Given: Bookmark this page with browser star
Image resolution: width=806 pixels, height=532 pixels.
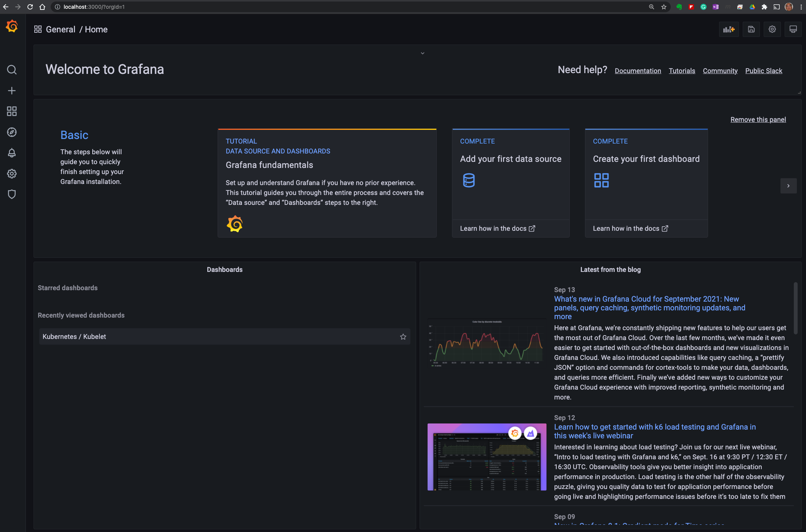Looking at the screenshot, I should coord(664,7).
